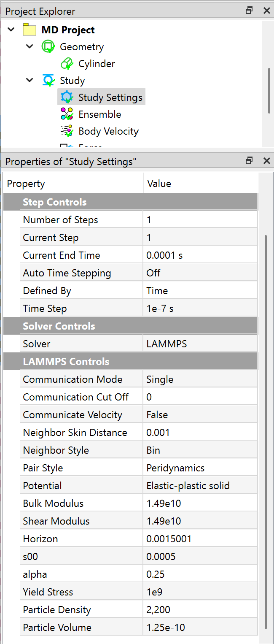The width and height of the screenshot is (274, 644).
Task: Edit the Bulk Modulus value field
Action: pyautogui.click(x=200, y=503)
